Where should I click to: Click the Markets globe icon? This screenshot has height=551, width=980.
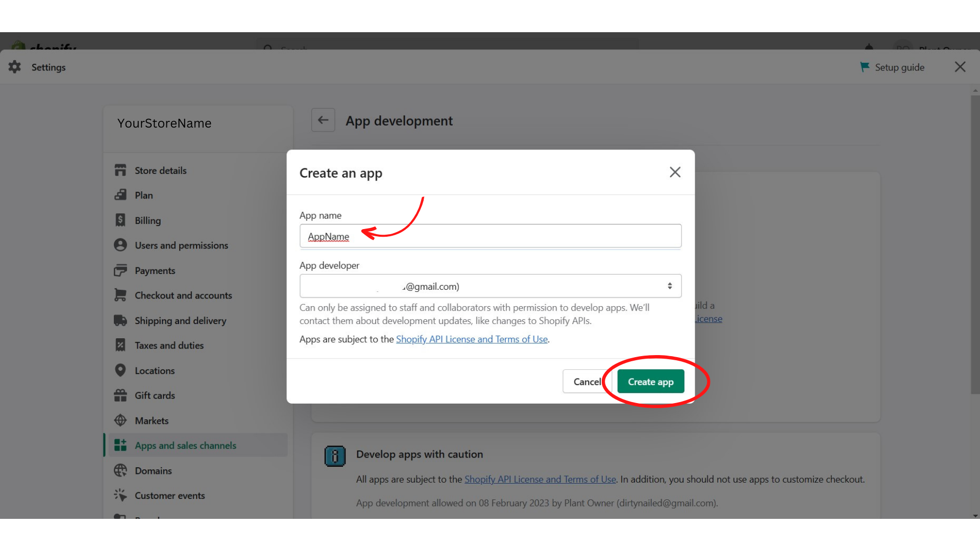tap(120, 420)
